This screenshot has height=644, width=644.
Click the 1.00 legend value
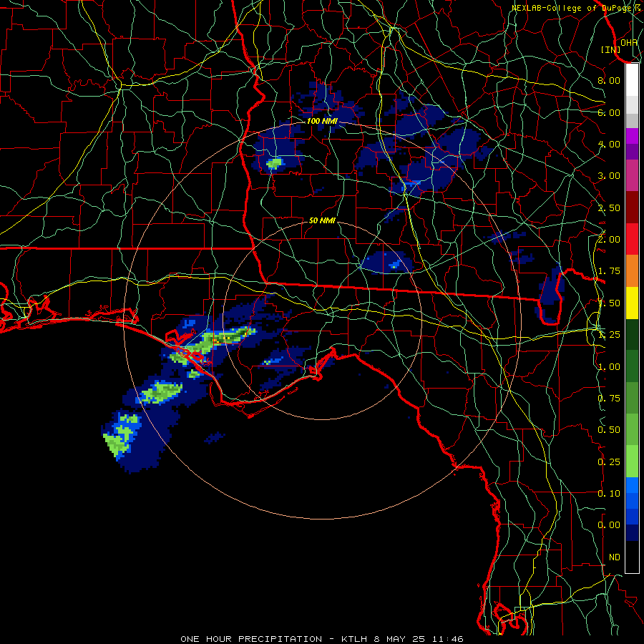[x=609, y=367]
